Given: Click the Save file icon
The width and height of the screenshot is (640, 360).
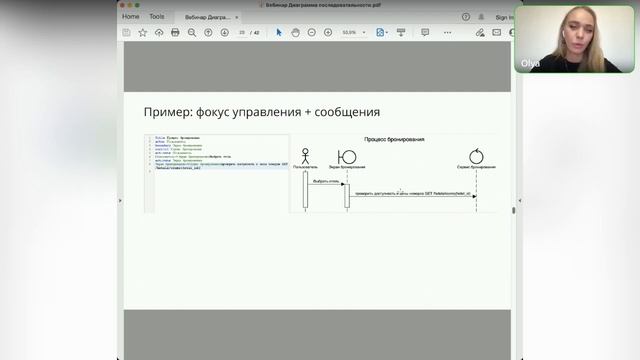Looking at the screenshot, I should [127, 32].
